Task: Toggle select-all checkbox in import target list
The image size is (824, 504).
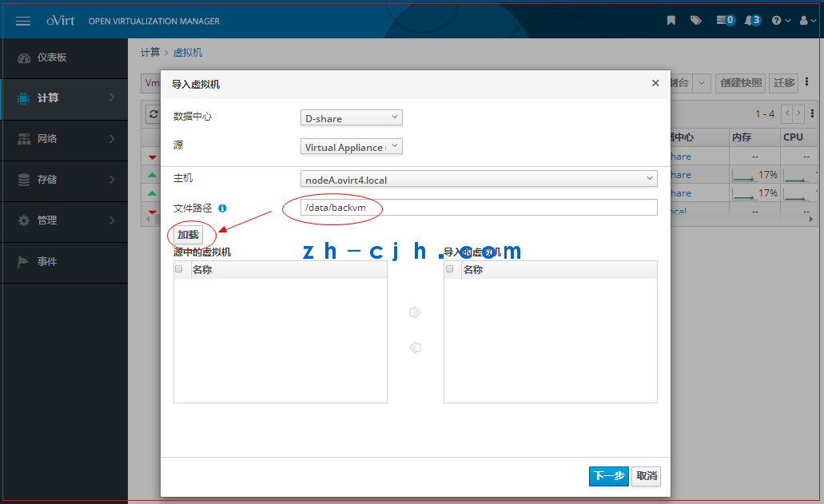Action: click(x=449, y=269)
